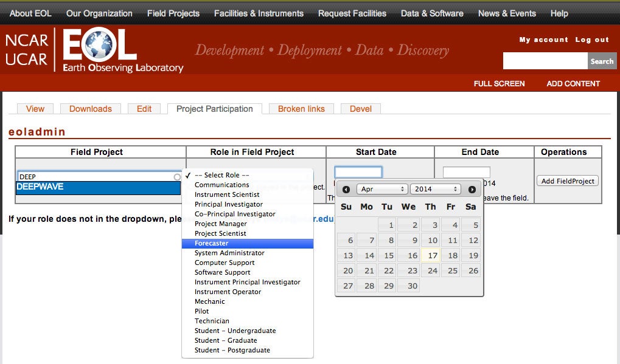Pick the DEEPWAVE autocomplete suggestion

[98, 187]
